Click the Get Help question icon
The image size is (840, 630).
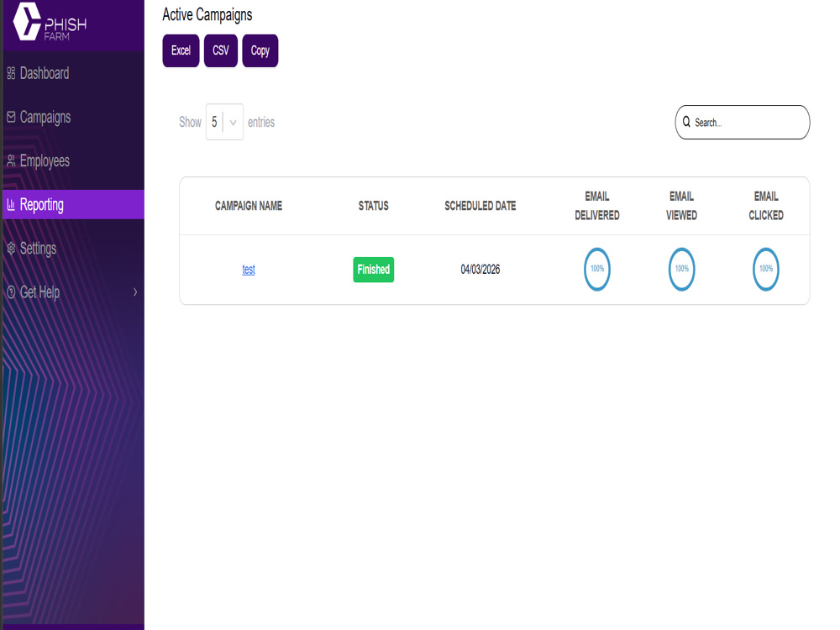(11, 292)
